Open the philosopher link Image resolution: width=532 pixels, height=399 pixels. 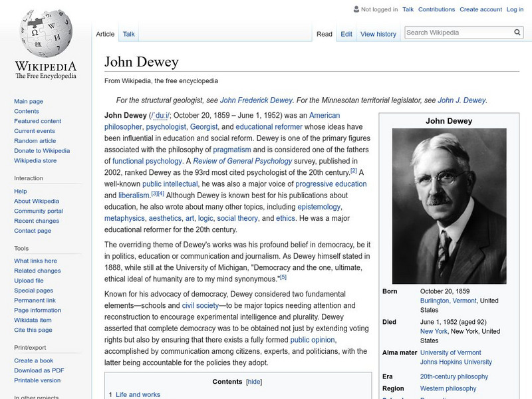click(x=123, y=126)
